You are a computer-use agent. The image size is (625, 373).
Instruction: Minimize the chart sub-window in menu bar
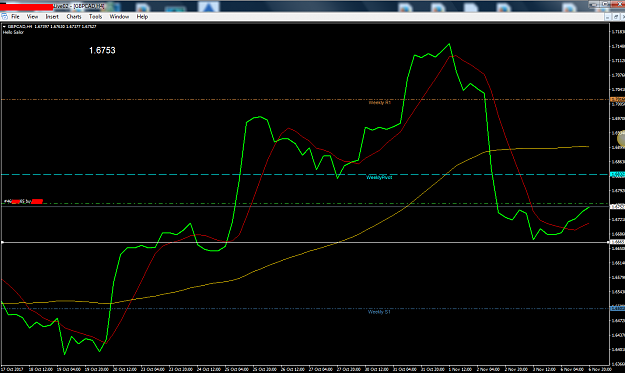pos(607,17)
